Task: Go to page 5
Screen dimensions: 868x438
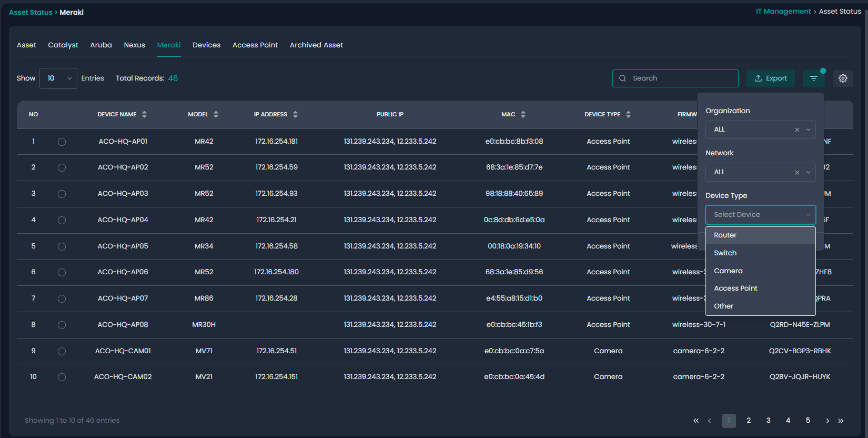Action: 808,421
